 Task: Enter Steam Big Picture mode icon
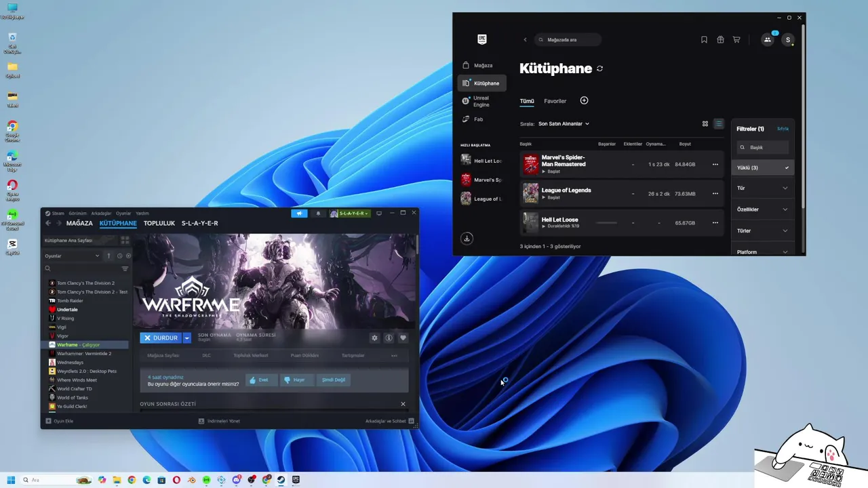(x=379, y=213)
